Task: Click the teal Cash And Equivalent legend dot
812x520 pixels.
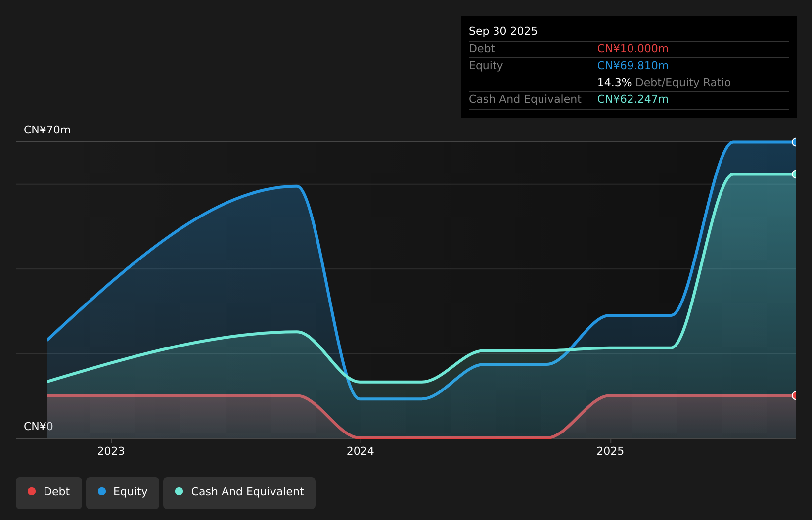Action: 179,491
